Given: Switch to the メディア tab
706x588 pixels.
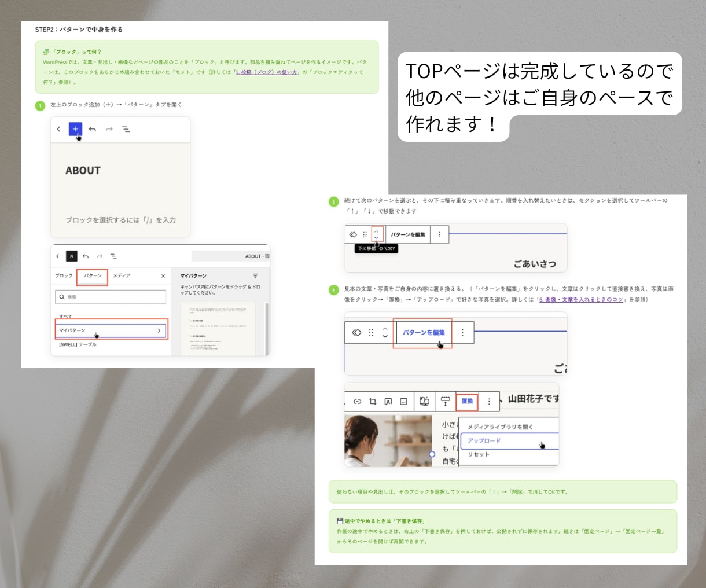Looking at the screenshot, I should [x=122, y=275].
